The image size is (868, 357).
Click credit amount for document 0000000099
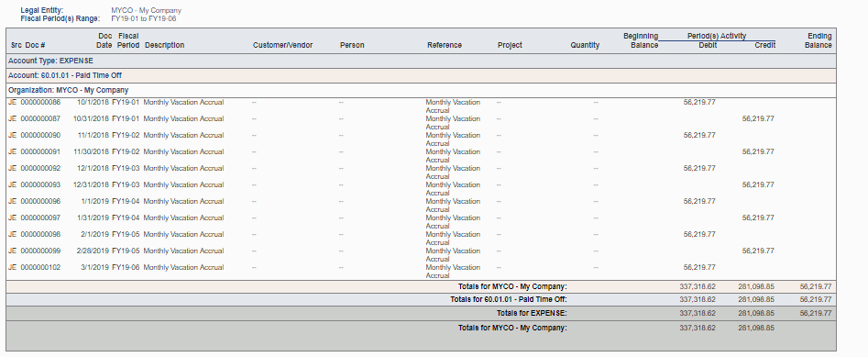click(758, 251)
